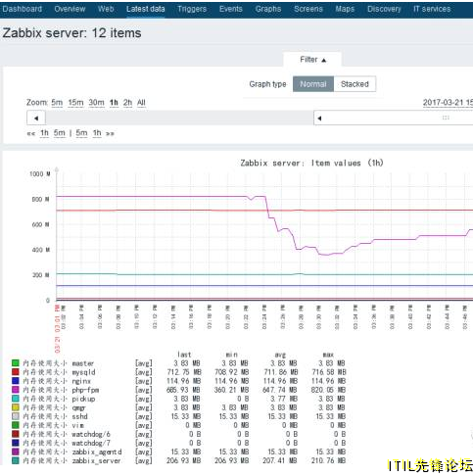The height and width of the screenshot is (476, 473).
Task: Click the gray sshd legend swatch
Action: click(x=16, y=416)
